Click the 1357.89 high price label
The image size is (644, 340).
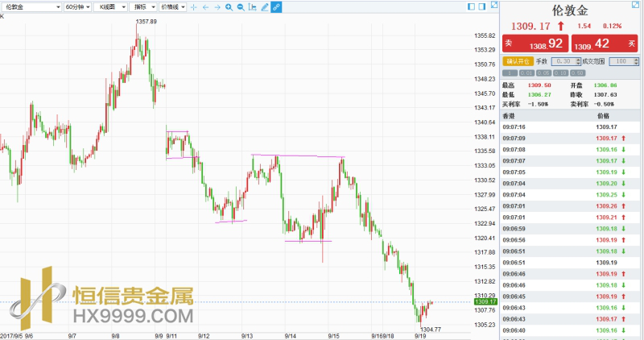[x=147, y=22]
